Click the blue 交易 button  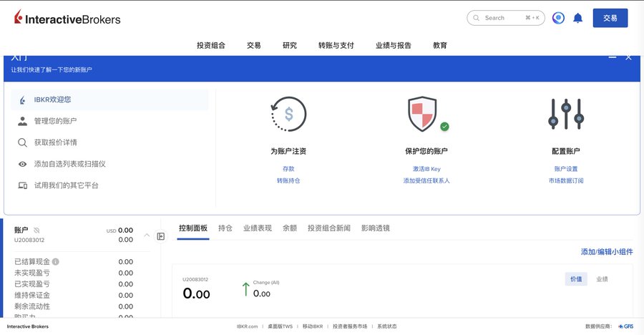click(610, 18)
